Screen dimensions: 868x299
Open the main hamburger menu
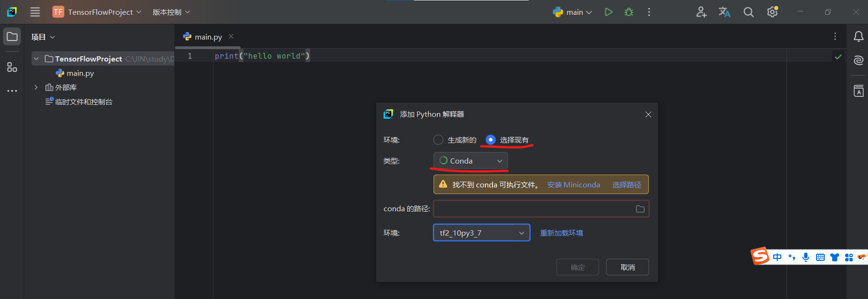pyautogui.click(x=35, y=12)
